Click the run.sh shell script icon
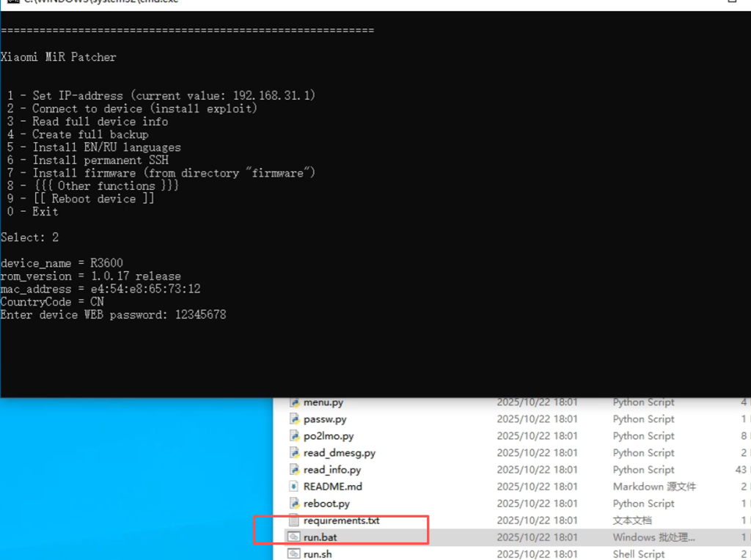 tap(295, 554)
